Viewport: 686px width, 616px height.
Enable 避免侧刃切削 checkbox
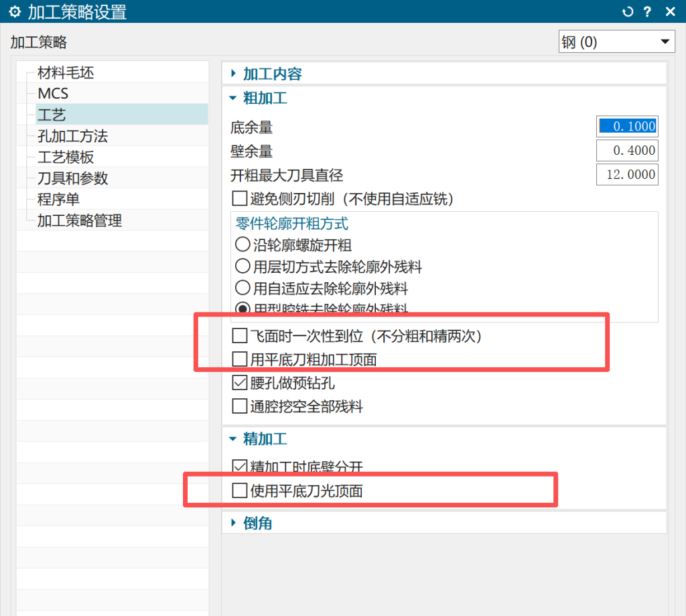pos(239,198)
